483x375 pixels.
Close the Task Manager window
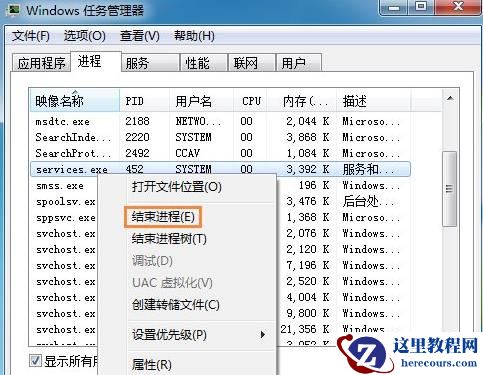coord(459,7)
